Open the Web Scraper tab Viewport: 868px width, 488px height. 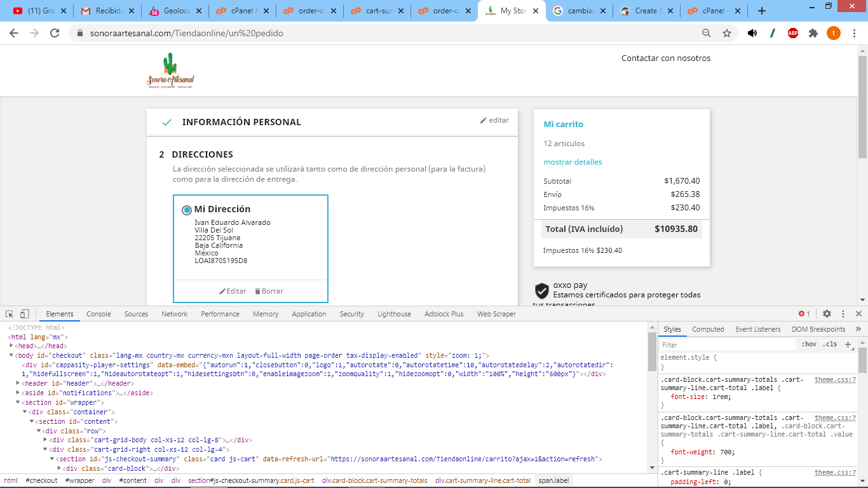coord(496,314)
